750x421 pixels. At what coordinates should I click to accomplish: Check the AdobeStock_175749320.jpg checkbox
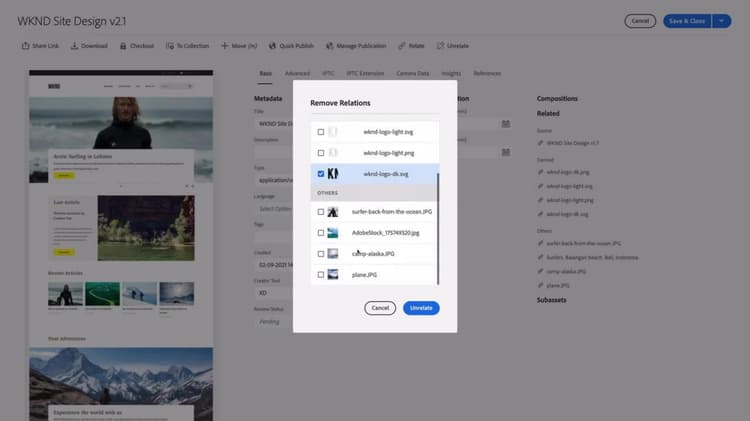[321, 233]
